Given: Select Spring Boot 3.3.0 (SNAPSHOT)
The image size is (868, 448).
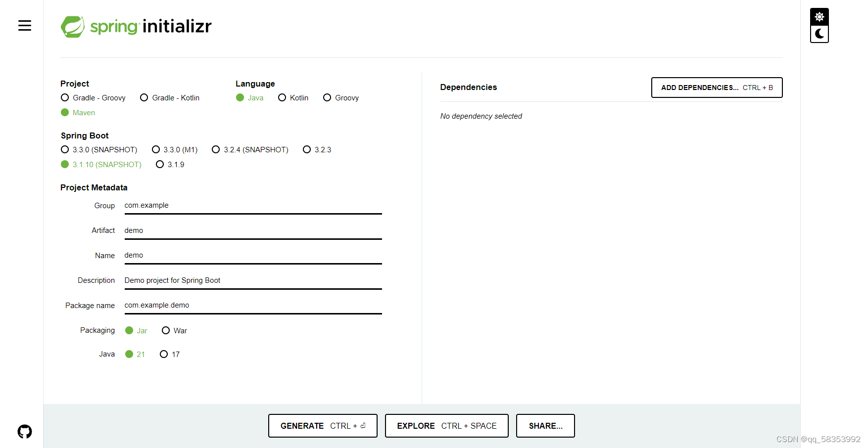Looking at the screenshot, I should coord(99,150).
